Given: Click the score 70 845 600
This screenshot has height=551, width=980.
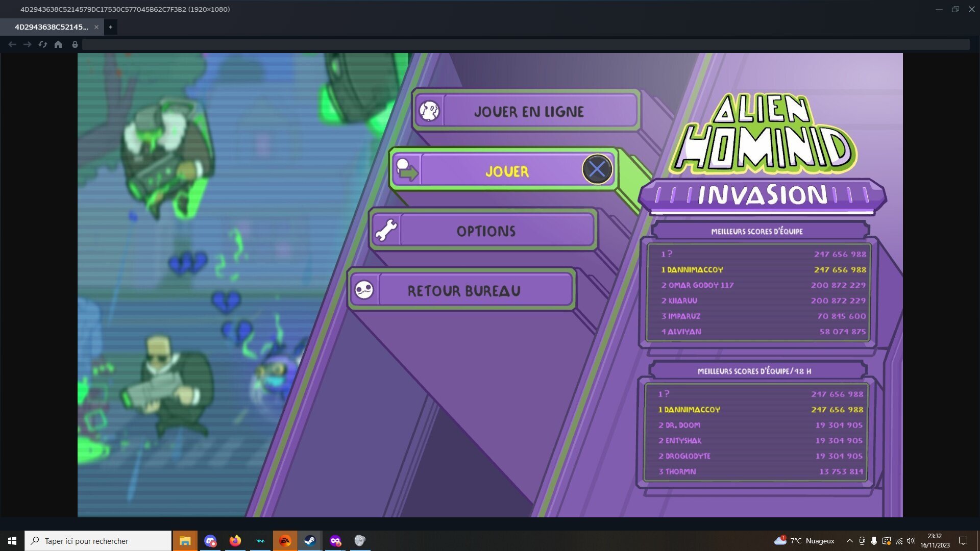Looking at the screenshot, I should click(842, 316).
